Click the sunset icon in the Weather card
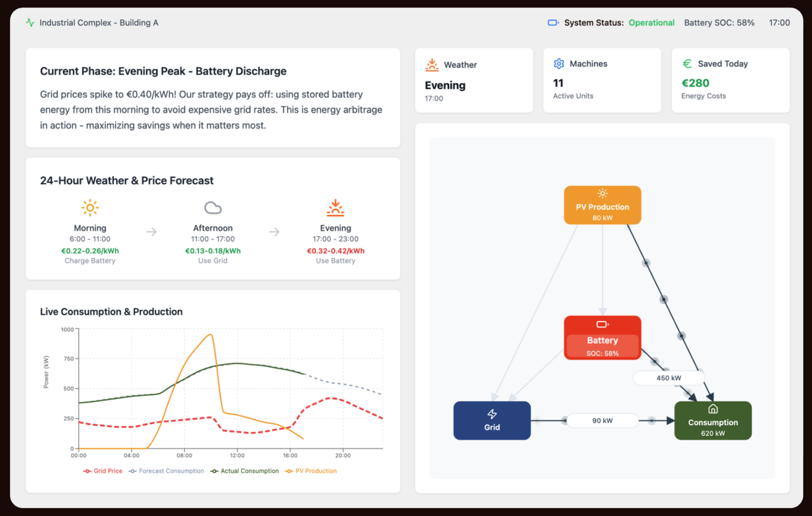 pyautogui.click(x=432, y=65)
